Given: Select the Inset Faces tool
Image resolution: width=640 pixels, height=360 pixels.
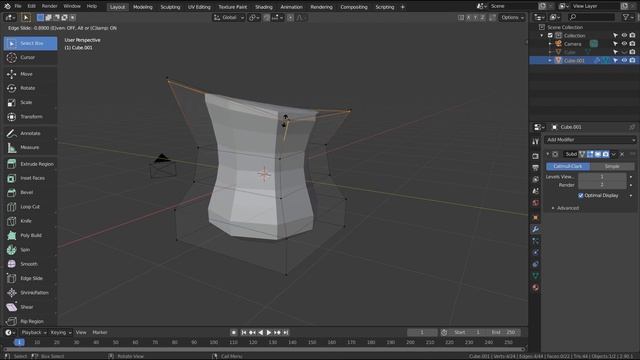Looking at the screenshot, I should tap(30, 178).
